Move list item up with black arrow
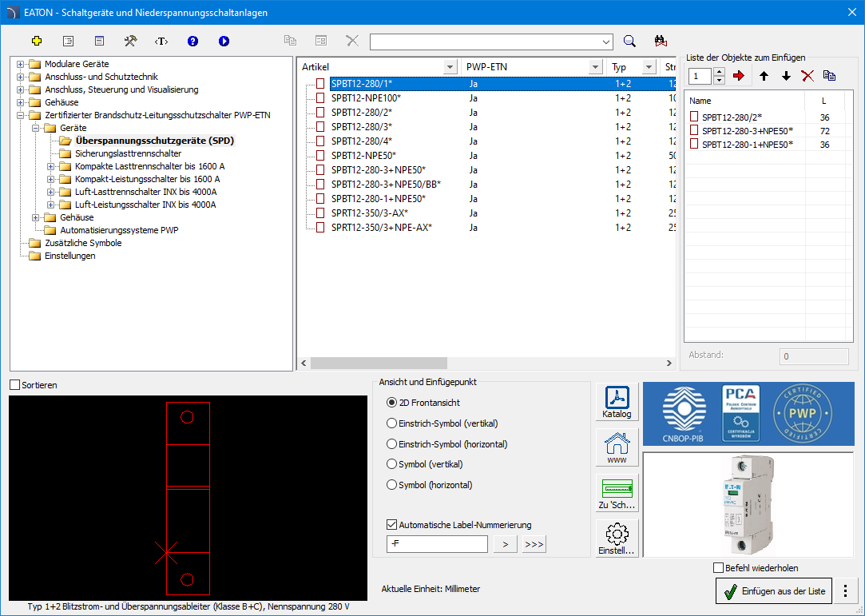This screenshot has width=865, height=616. coord(764,76)
